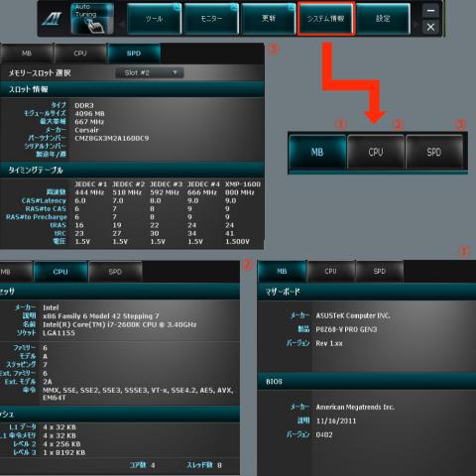Click the maker ASUSTeK Computer INC.
Viewport: 476px width, 476px height.
pos(353,315)
